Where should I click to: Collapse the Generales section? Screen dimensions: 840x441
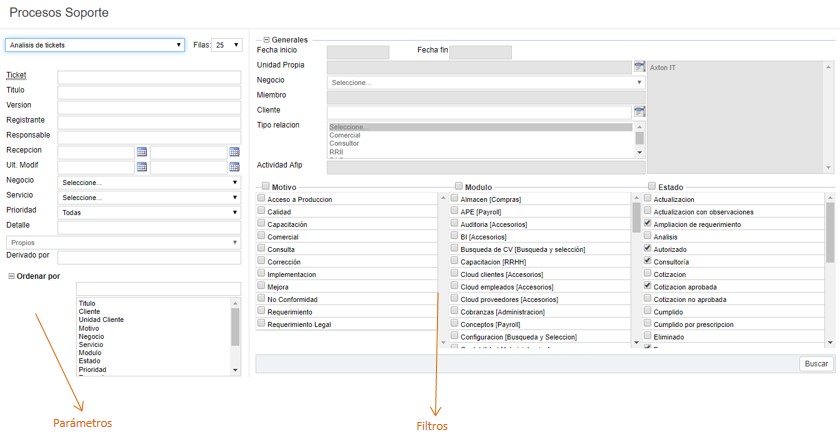266,40
